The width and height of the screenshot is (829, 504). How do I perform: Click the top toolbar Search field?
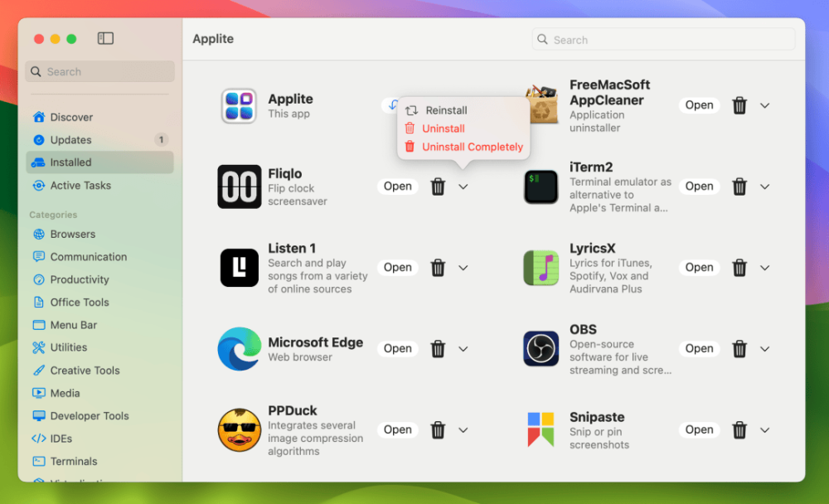tap(663, 40)
